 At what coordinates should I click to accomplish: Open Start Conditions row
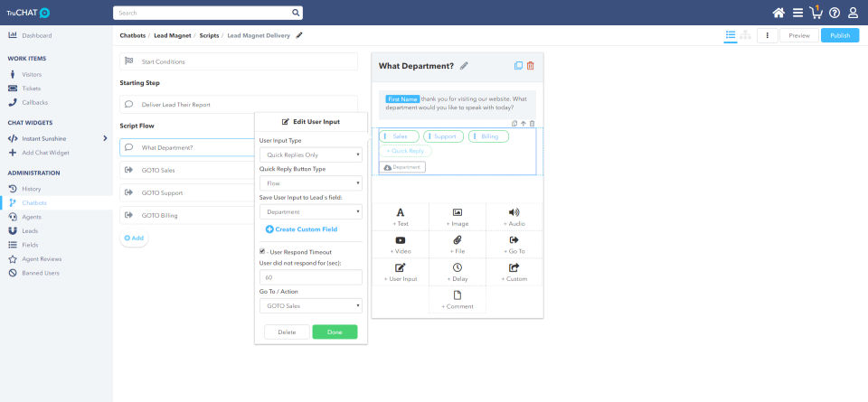(239, 61)
